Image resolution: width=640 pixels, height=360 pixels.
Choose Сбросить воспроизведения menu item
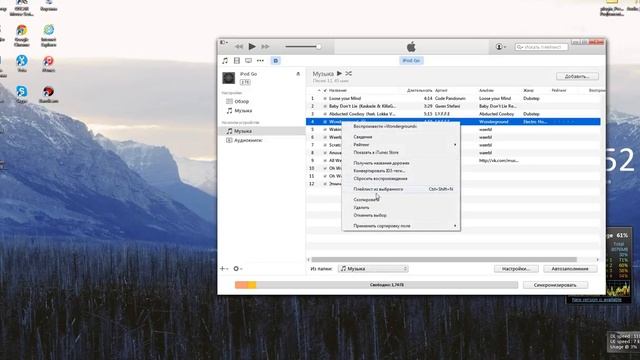(x=380, y=178)
